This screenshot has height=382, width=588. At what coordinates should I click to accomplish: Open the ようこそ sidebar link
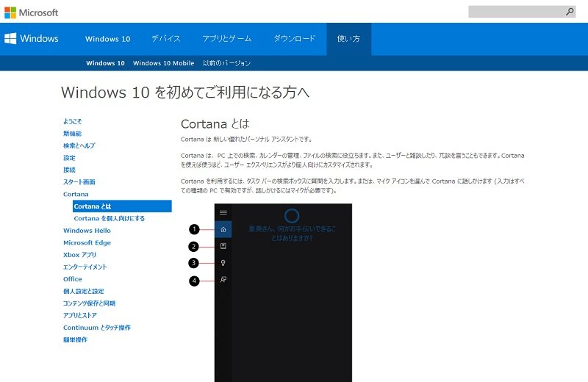72,121
